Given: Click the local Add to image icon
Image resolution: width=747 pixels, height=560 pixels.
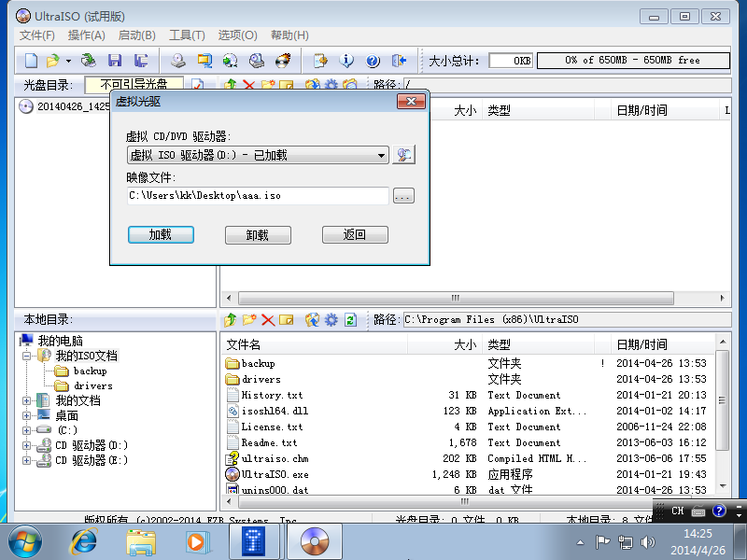Looking at the screenshot, I should pos(313,319).
